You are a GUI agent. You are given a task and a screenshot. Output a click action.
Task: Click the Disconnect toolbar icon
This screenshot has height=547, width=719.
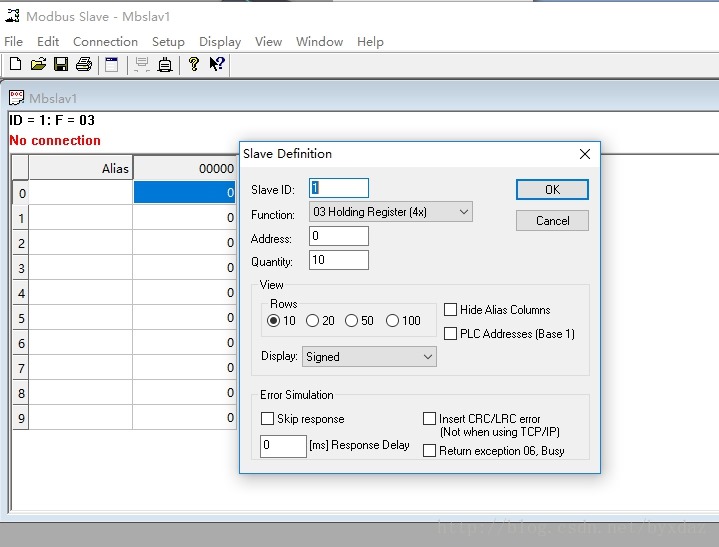pyautogui.click(x=165, y=65)
